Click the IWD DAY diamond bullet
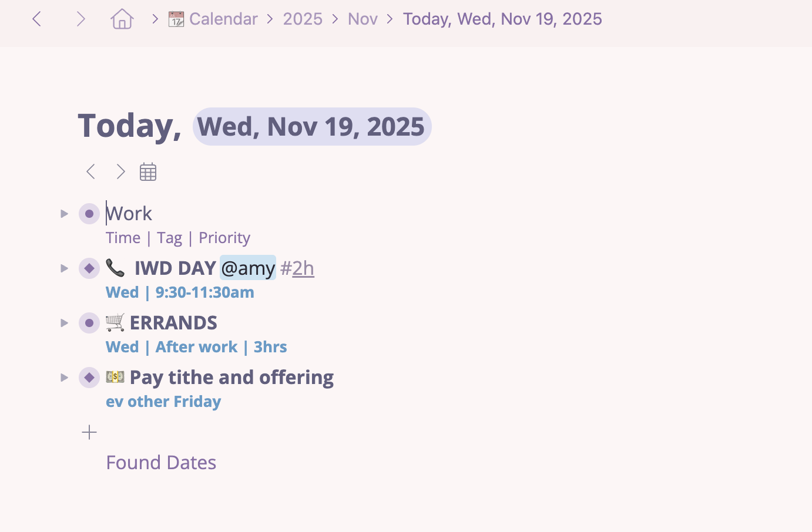The image size is (812, 532). [x=89, y=268]
